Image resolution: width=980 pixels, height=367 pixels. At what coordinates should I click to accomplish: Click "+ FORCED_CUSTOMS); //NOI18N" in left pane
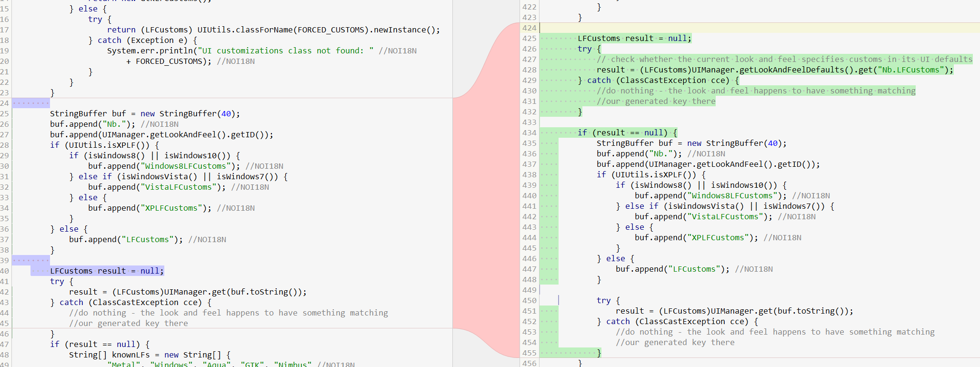click(190, 61)
